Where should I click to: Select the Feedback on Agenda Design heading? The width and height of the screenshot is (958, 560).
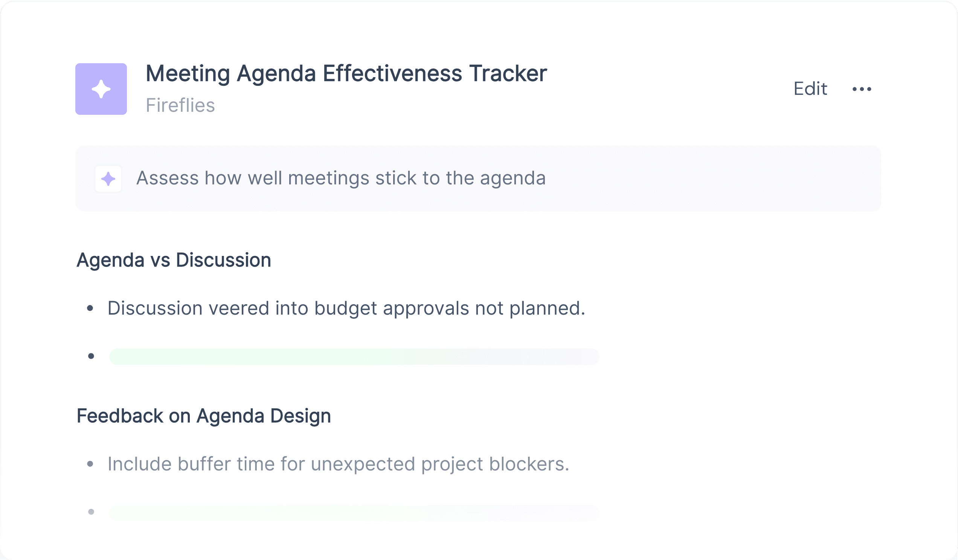[x=204, y=416]
